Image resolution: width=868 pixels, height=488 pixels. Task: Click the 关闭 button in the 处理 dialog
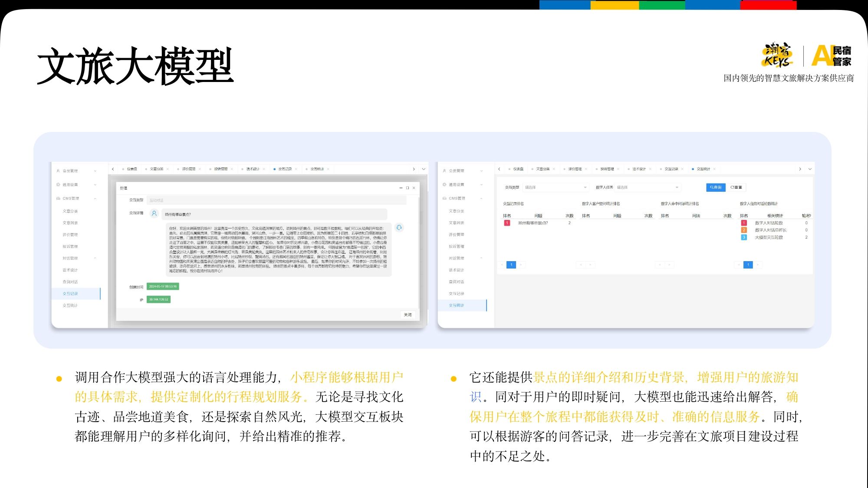(x=408, y=315)
